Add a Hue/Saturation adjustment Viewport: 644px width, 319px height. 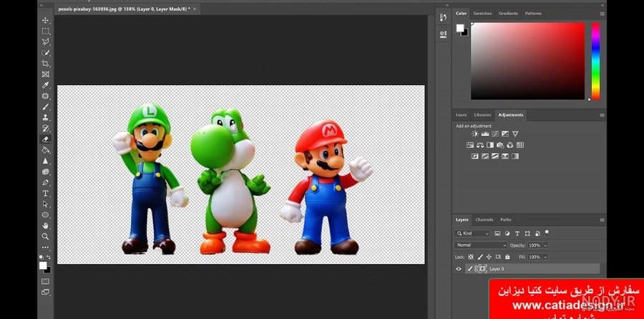point(470,145)
